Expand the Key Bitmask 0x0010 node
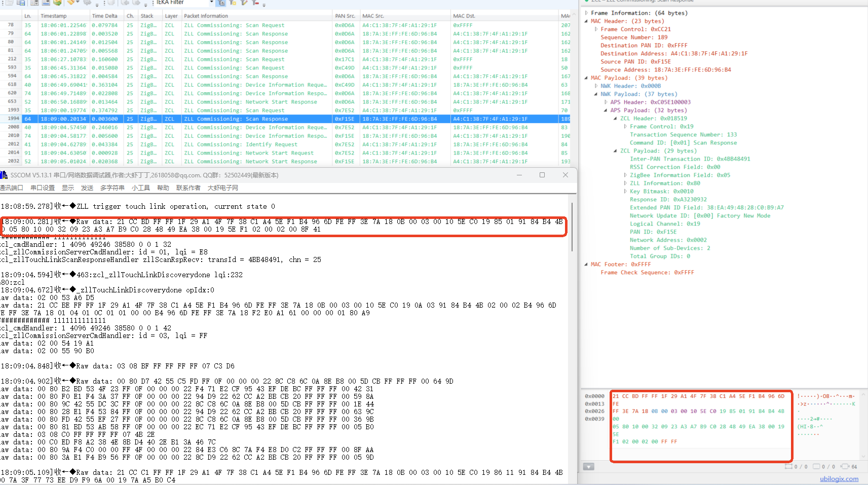868x485 pixels. point(625,192)
